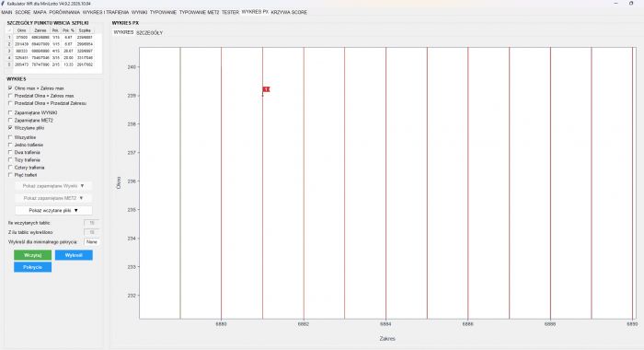Click the Pokrycie button
The image size is (644, 350).
tap(33, 267)
